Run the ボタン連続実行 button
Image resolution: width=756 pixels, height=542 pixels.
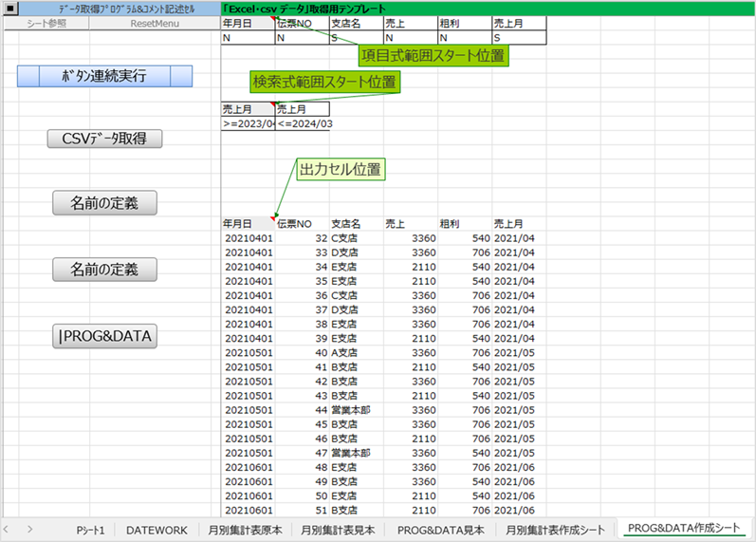[104, 76]
